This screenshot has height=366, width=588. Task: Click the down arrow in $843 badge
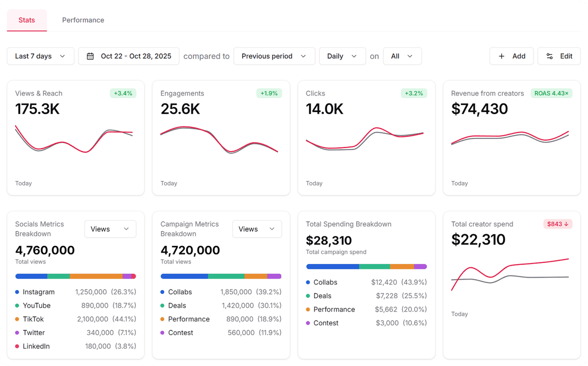pos(566,224)
